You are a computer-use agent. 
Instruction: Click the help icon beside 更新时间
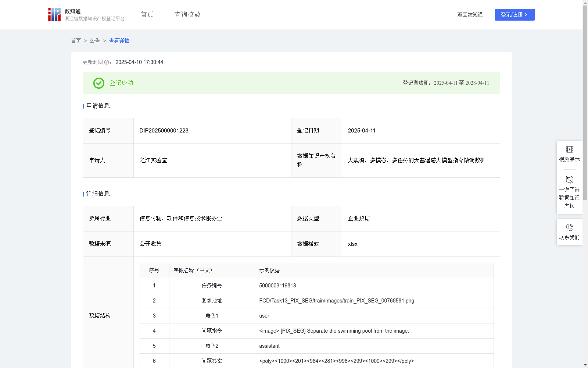click(x=107, y=62)
